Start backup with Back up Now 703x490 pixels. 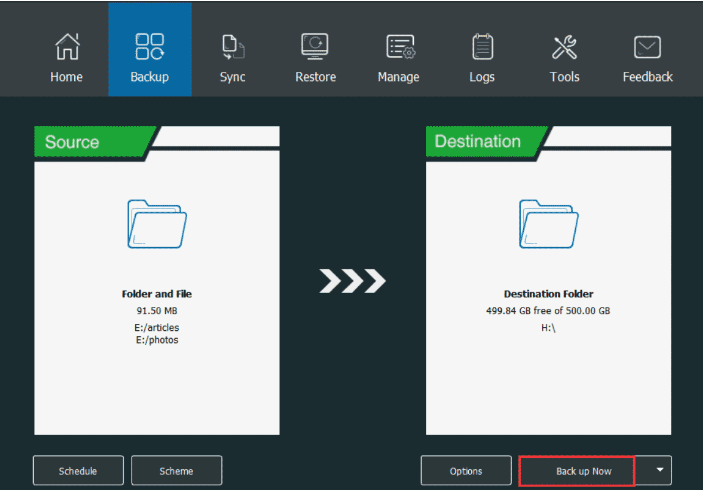(x=577, y=471)
